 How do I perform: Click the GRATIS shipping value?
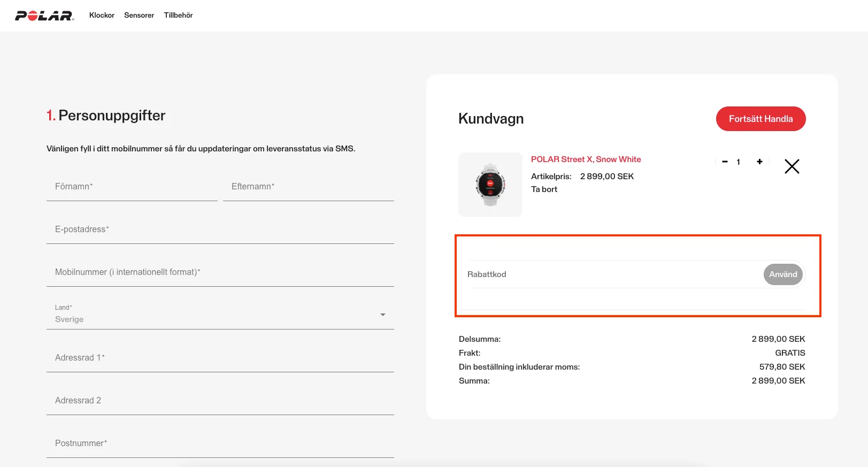790,353
